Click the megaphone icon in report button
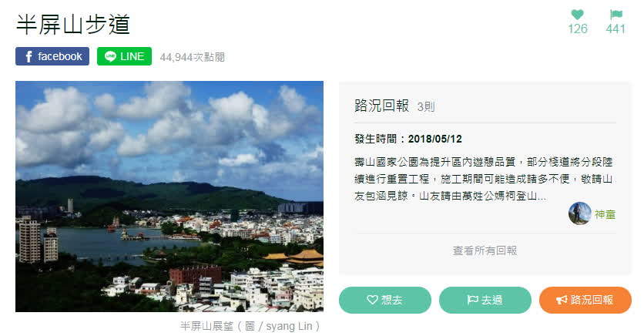Image resolution: width=644 pixels, height=336 pixels. click(562, 300)
